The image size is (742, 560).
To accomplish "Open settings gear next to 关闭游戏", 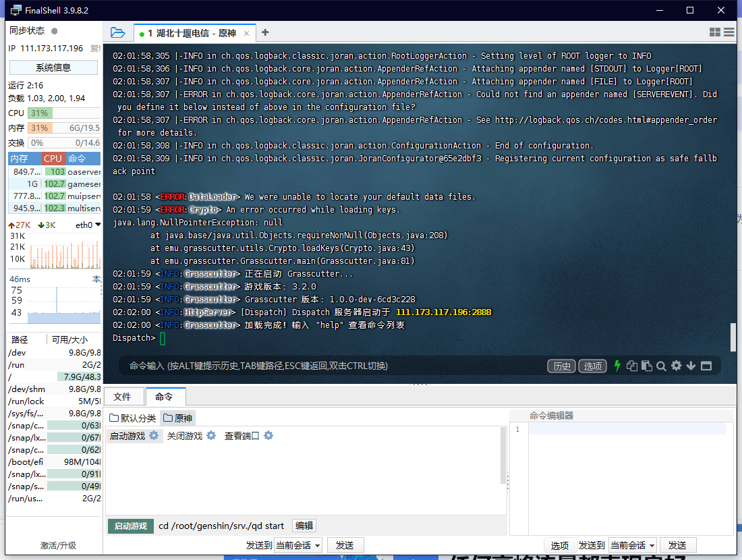I will [211, 435].
